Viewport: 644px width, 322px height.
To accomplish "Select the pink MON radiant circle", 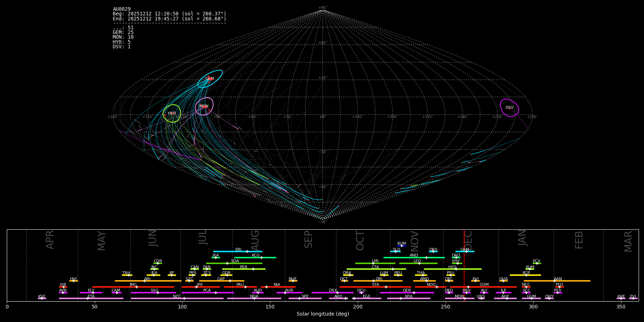I will pyautogui.click(x=204, y=106).
